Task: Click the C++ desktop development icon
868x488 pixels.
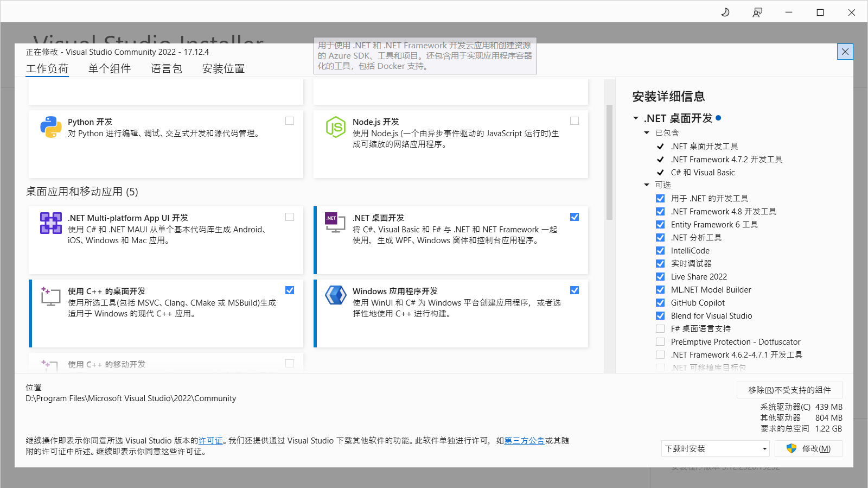Action: click(50, 296)
